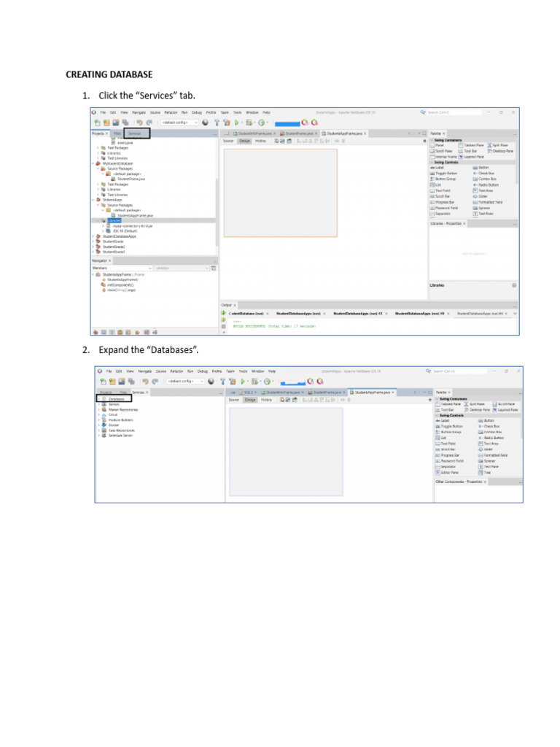Select SQL 2 editor tab in step 2
This screenshot has height=747, width=560.
(x=248, y=392)
